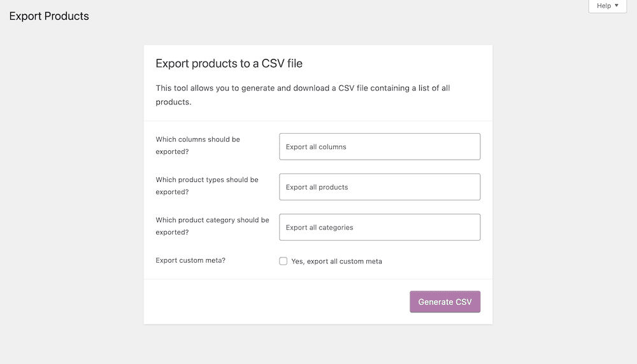Click the "Export Products" page title
Image resolution: width=637 pixels, height=364 pixels.
pyautogui.click(x=49, y=16)
